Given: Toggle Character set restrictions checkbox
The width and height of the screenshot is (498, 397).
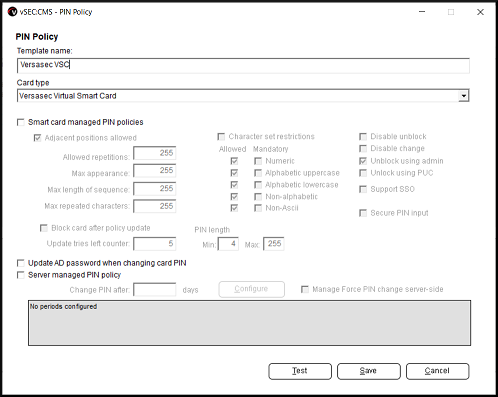Looking at the screenshot, I should coord(221,137).
